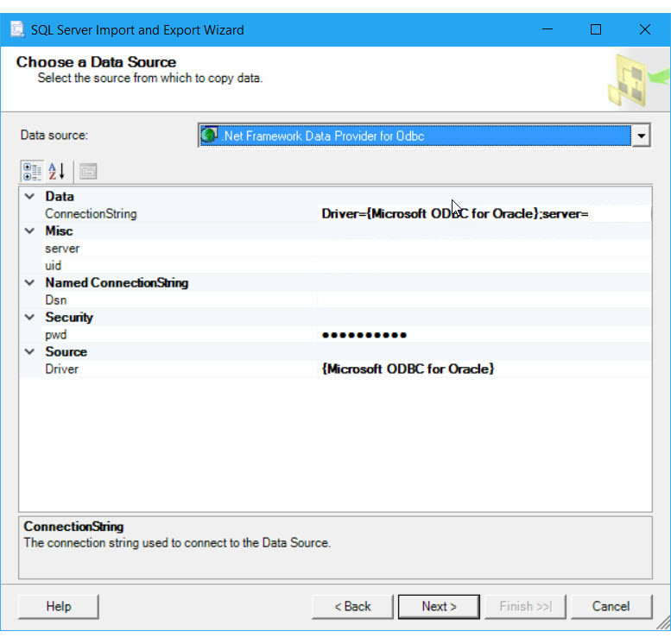Click the Help button

tap(59, 606)
